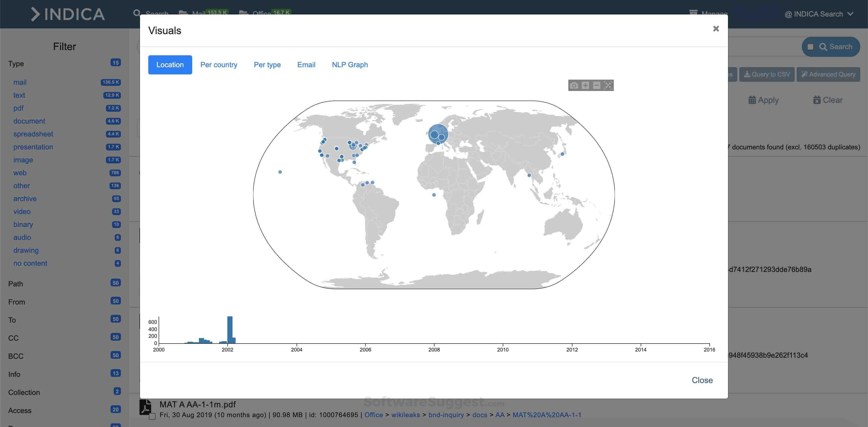This screenshot has height=427, width=868.
Task: Click the Query to CSV button
Action: click(x=766, y=74)
